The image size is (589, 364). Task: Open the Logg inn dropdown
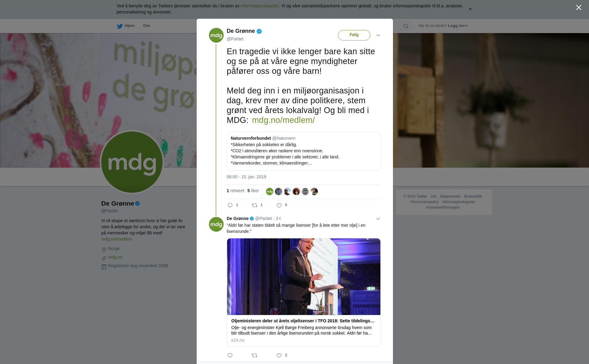click(x=457, y=26)
